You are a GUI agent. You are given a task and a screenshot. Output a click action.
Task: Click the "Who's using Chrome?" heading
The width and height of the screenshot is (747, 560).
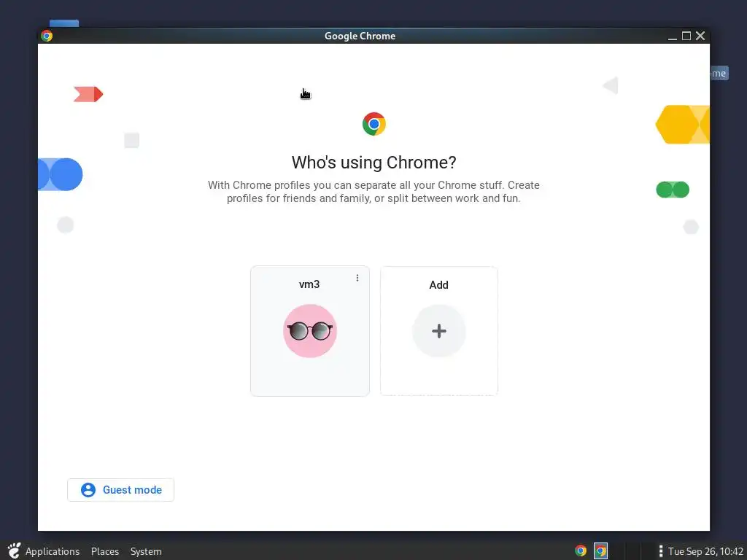click(x=374, y=163)
